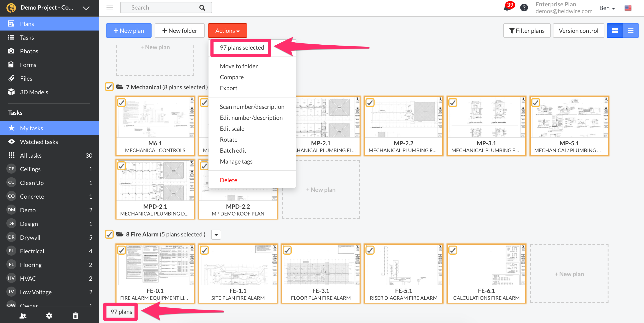Click the help question mark icon
Image resolution: width=644 pixels, height=323 pixels.
point(524,8)
